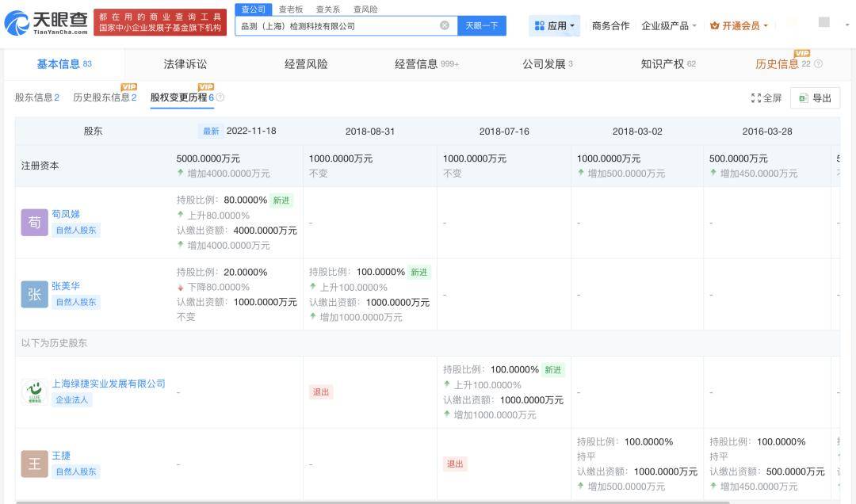Open the 开通会员 membership dropdown
This screenshot has width=856, height=504.
pos(739,25)
